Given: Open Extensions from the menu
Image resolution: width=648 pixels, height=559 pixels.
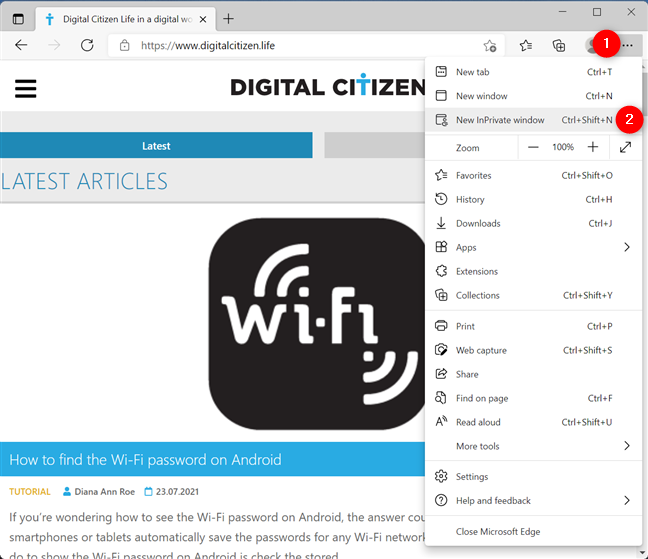Looking at the screenshot, I should [533, 271].
